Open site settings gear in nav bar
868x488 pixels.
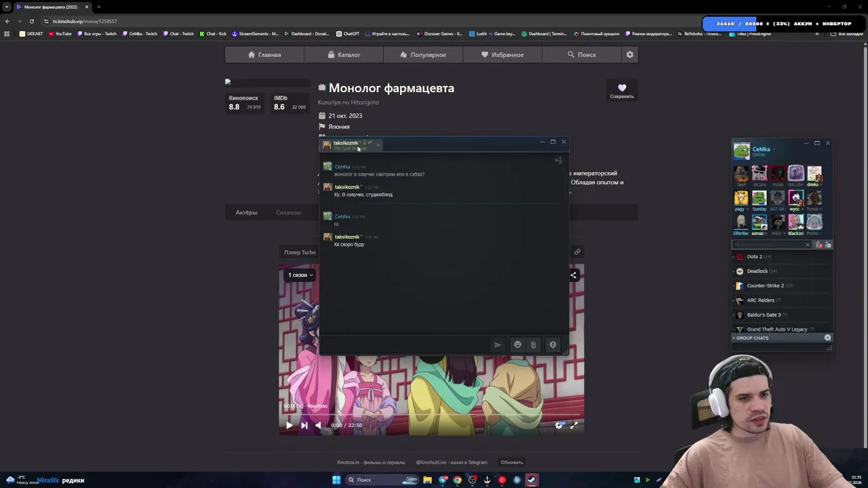630,55
